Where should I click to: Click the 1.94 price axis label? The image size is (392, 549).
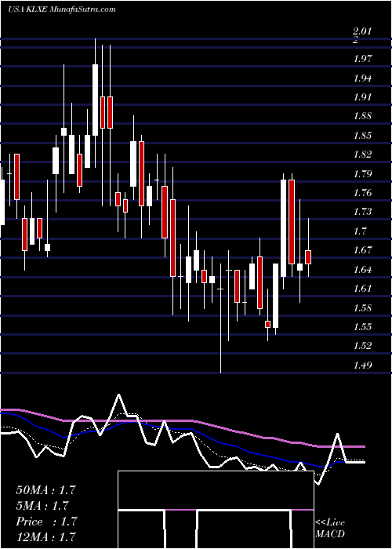point(361,78)
